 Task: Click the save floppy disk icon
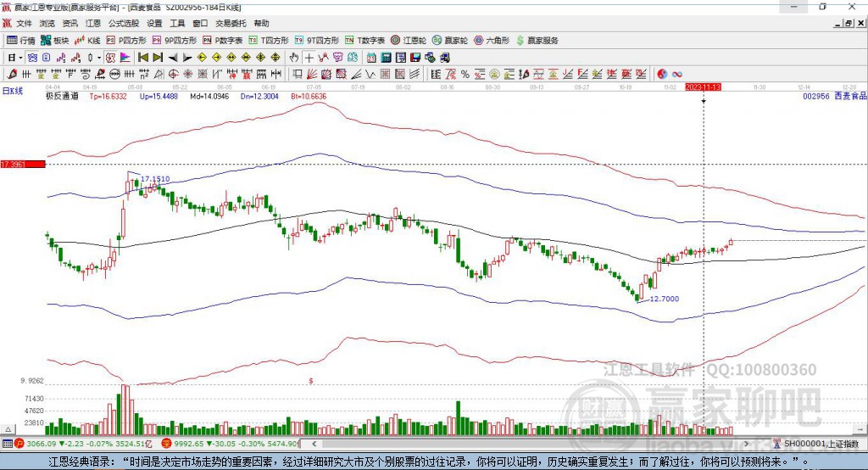(x=415, y=58)
